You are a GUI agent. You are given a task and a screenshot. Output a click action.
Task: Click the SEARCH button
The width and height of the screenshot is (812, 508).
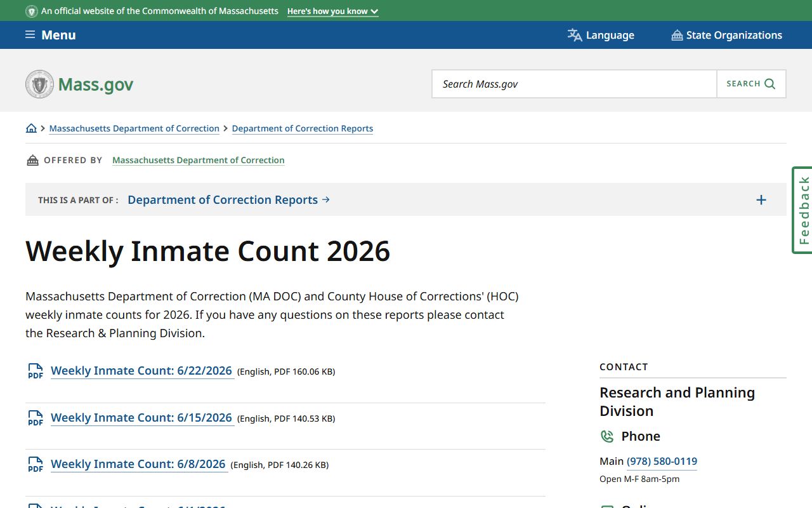click(751, 84)
